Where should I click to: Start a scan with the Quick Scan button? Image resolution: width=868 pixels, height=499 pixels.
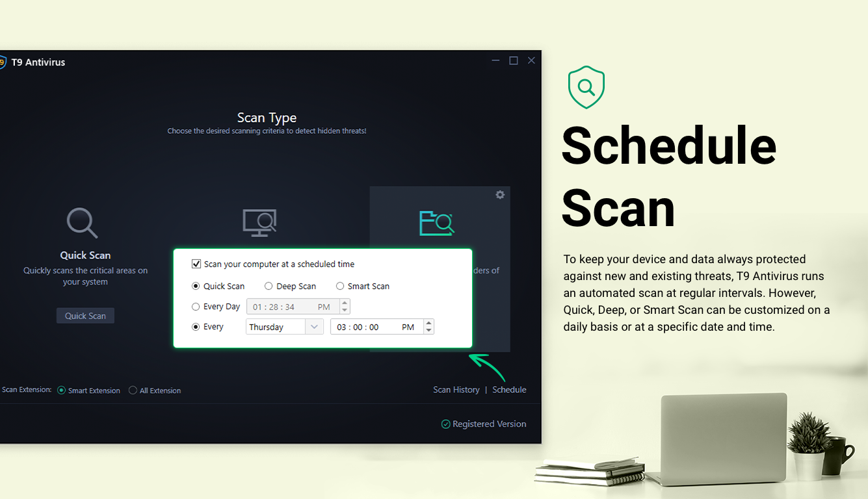click(x=85, y=315)
